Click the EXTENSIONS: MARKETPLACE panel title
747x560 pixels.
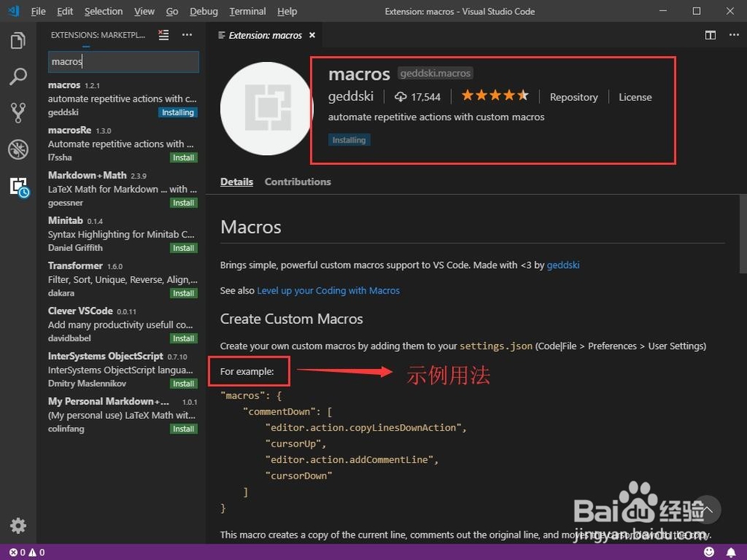pos(98,35)
